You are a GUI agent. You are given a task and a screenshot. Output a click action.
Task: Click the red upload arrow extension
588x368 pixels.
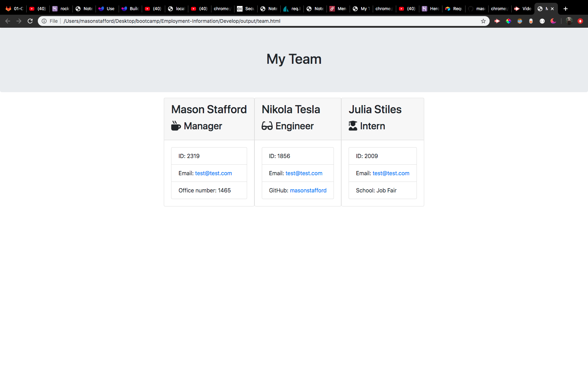click(580, 21)
